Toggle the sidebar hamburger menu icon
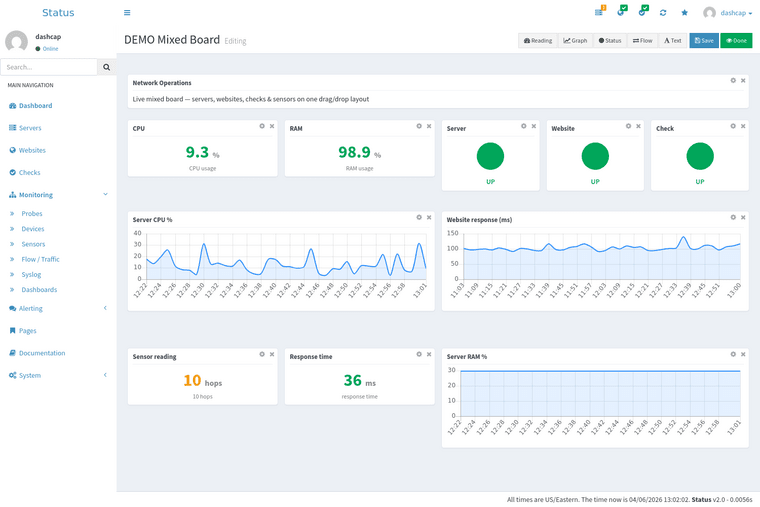 (x=127, y=13)
